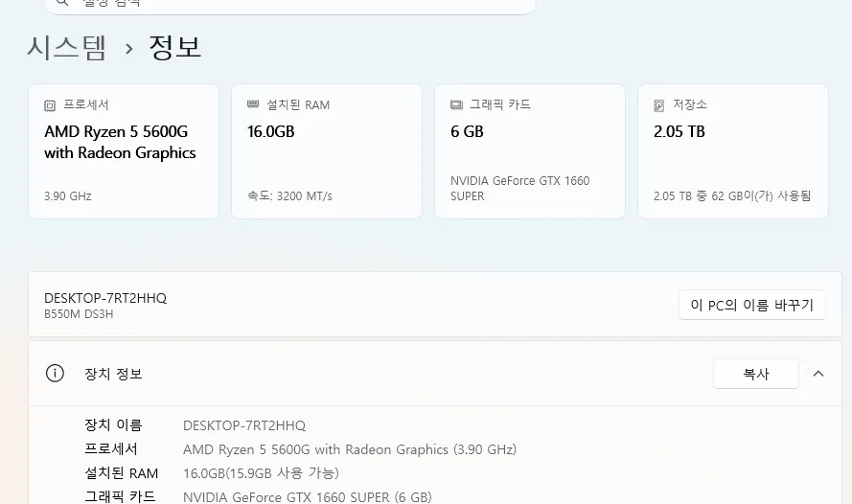Open the AMD Ryzen 5 5600G processor card
Viewport: 852px width, 504px height.
(124, 151)
